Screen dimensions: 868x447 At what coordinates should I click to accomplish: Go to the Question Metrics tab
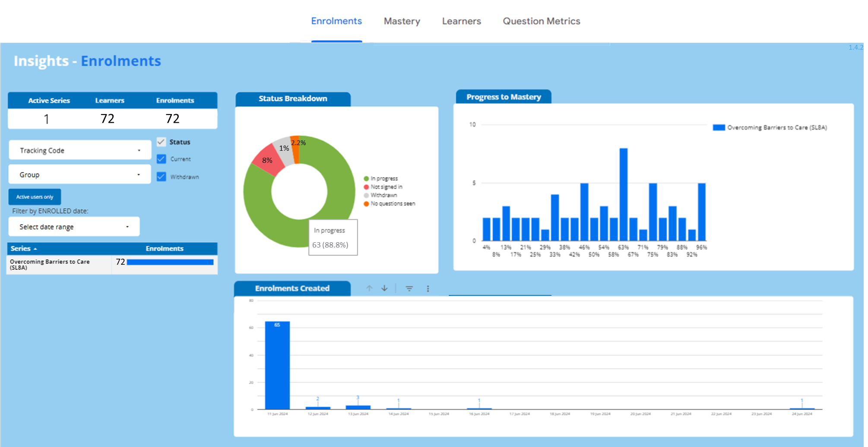click(x=541, y=21)
